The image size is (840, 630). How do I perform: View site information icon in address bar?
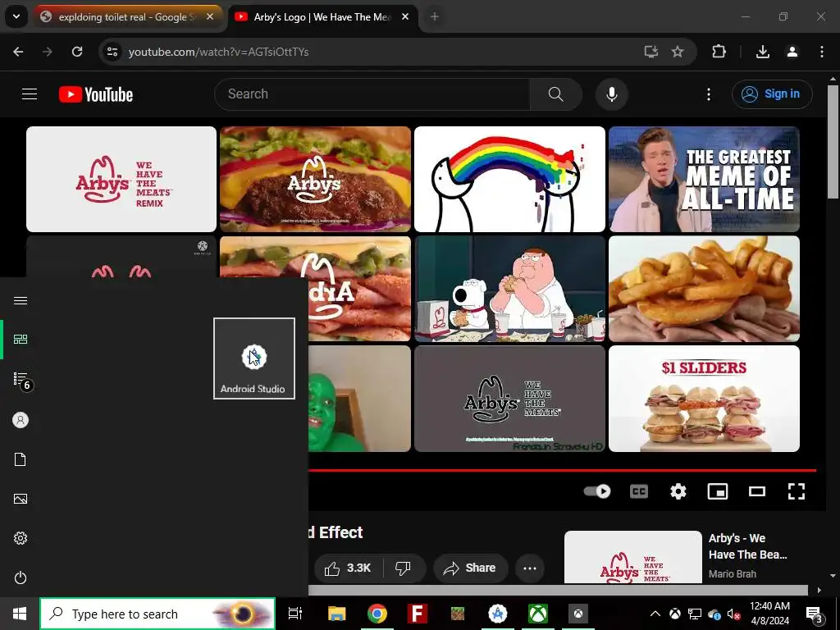(x=112, y=52)
